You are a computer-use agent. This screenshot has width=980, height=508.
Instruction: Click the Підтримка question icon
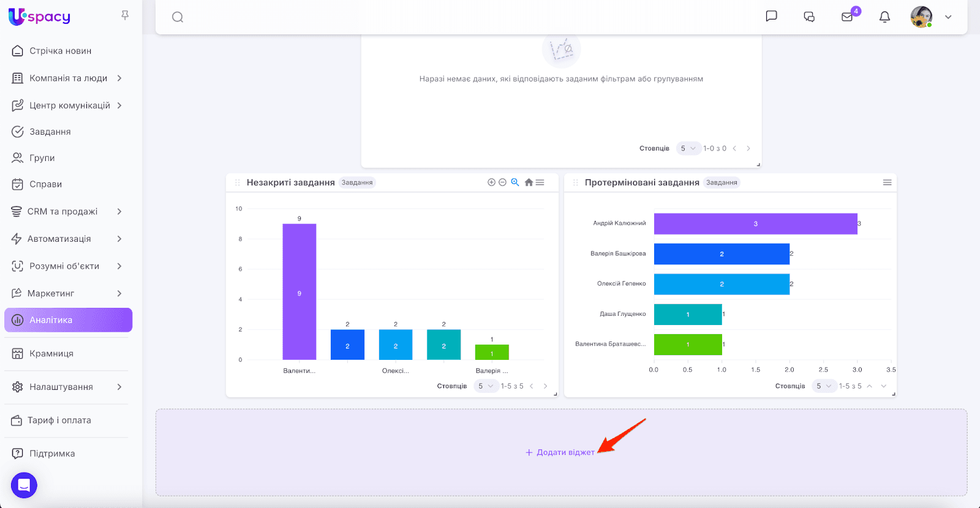[x=18, y=454]
